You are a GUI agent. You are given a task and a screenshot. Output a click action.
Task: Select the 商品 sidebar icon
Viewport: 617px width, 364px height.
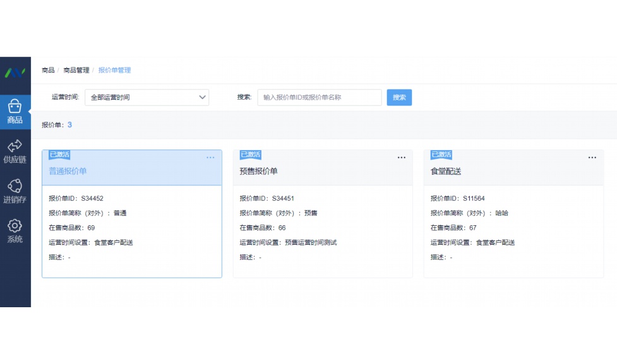[x=15, y=109]
